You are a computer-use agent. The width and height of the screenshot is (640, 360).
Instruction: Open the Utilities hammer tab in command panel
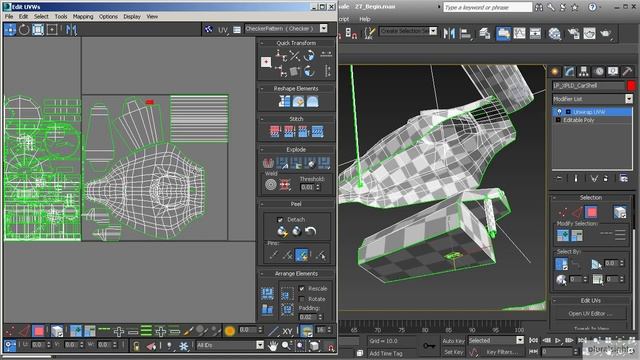click(627, 71)
